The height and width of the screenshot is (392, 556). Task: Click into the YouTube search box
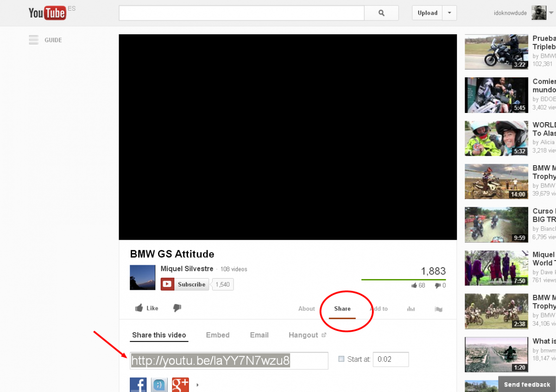(241, 13)
